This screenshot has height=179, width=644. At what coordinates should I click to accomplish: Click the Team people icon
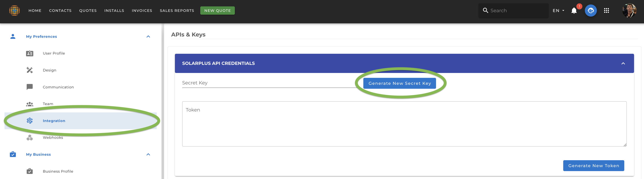(x=29, y=104)
